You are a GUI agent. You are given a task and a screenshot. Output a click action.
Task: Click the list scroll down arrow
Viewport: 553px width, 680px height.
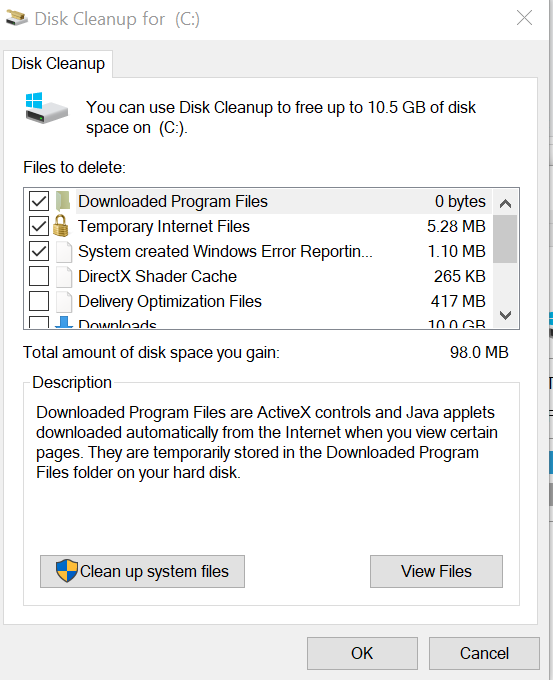tap(505, 315)
